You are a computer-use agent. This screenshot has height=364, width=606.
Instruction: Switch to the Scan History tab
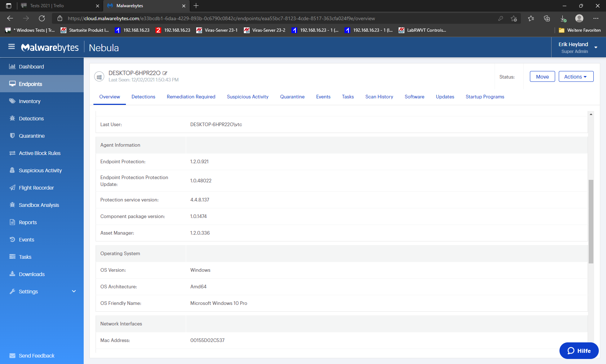379,97
